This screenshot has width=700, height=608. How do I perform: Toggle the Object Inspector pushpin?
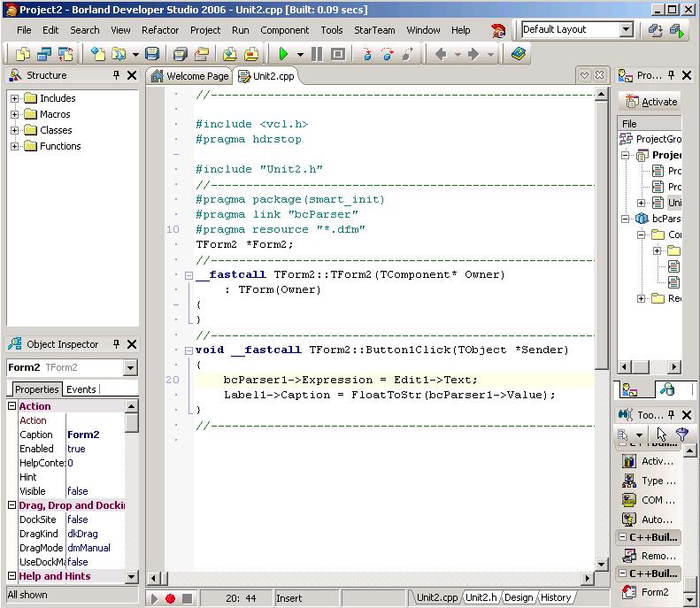pos(116,344)
